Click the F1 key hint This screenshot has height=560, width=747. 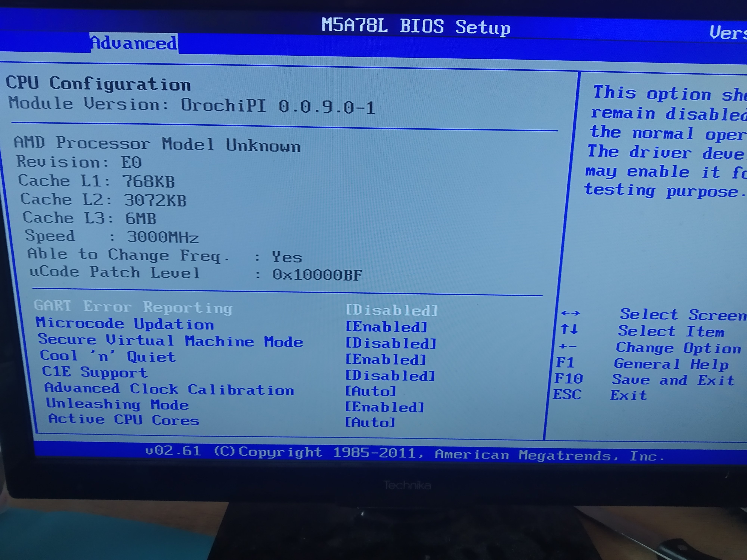[565, 362]
